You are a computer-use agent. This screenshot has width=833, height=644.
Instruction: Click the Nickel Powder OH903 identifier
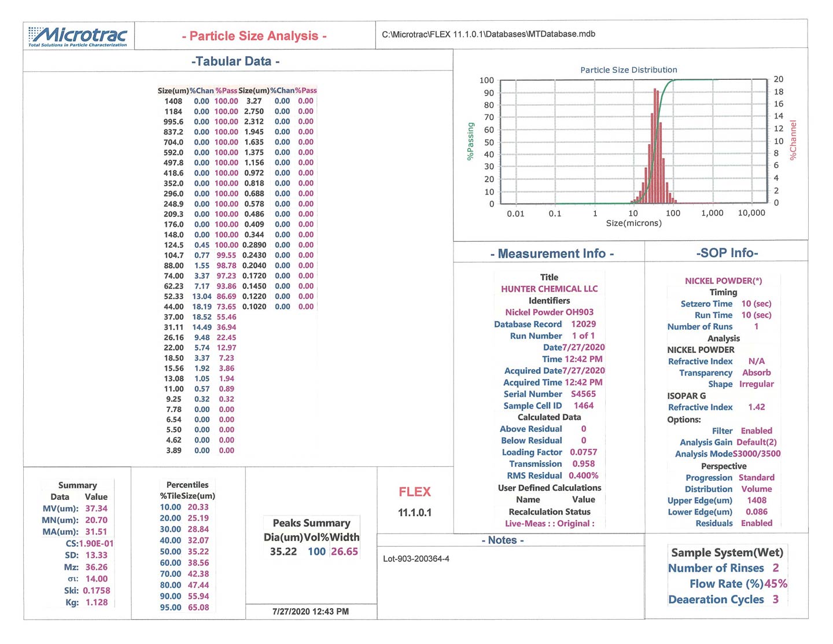pyautogui.click(x=549, y=312)
